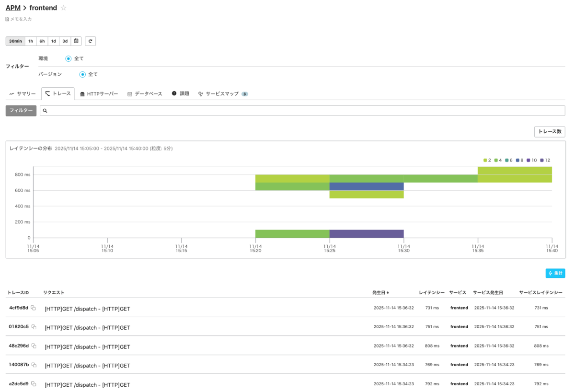This screenshot has width=575, height=392.
Task: Copy trace ID 01820c5
Action: (34, 327)
